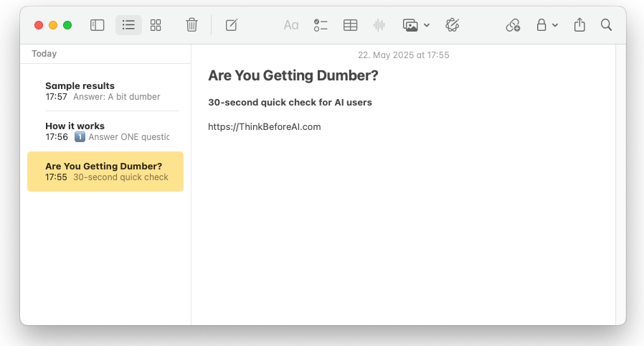Open the text format Aa menu
Image resolution: width=644 pixels, height=346 pixels.
290,25
